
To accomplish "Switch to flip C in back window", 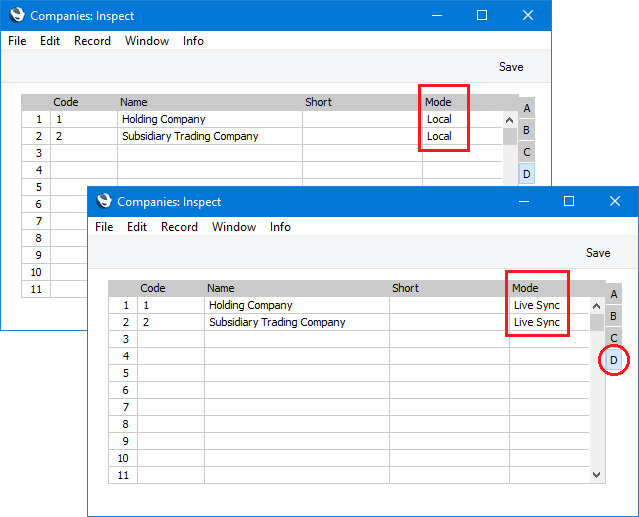I will point(527,152).
